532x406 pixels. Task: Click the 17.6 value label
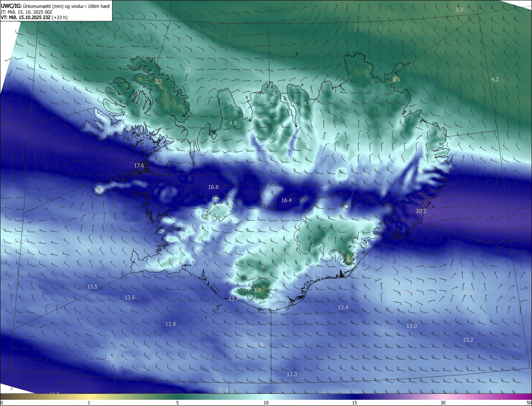(139, 165)
